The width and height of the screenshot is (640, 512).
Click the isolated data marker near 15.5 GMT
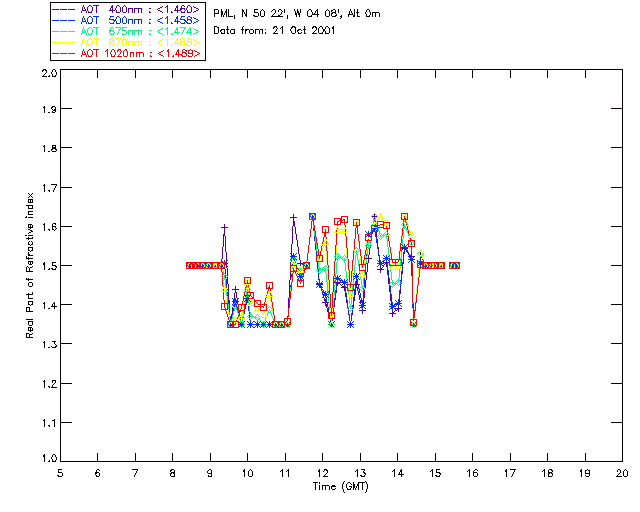pos(454,265)
